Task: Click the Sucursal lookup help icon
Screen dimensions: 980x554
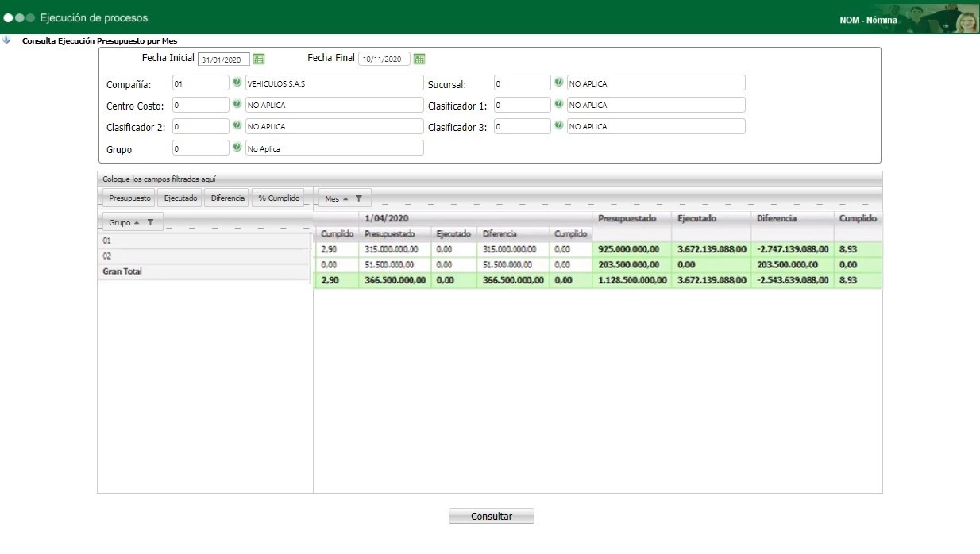Action: click(x=559, y=83)
